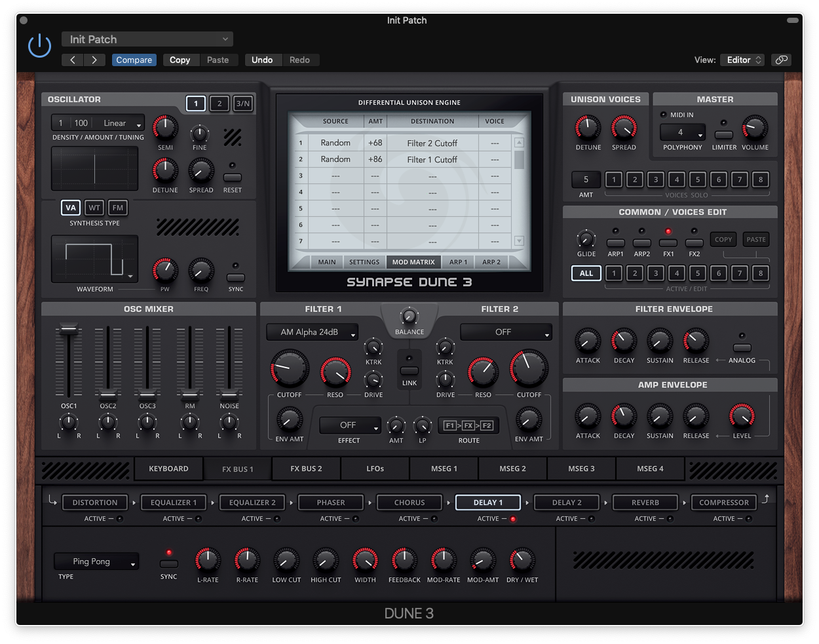Click the amp envelope LEVEL knob
819x644 pixels.
click(742, 417)
